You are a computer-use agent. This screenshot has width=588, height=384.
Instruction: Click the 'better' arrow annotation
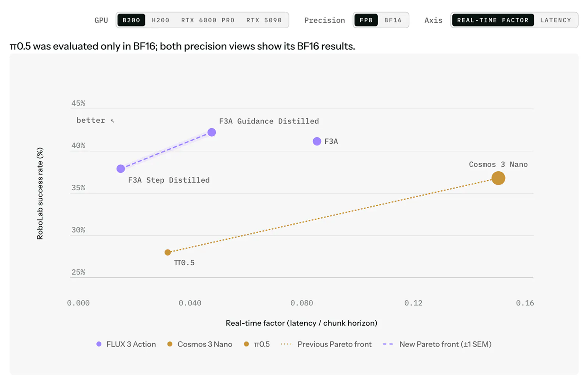coord(96,121)
